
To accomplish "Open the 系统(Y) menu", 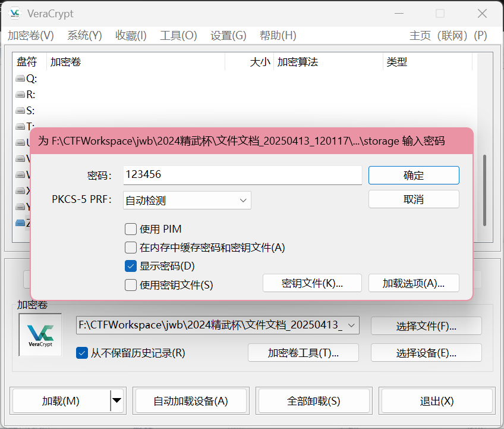I will (84, 35).
